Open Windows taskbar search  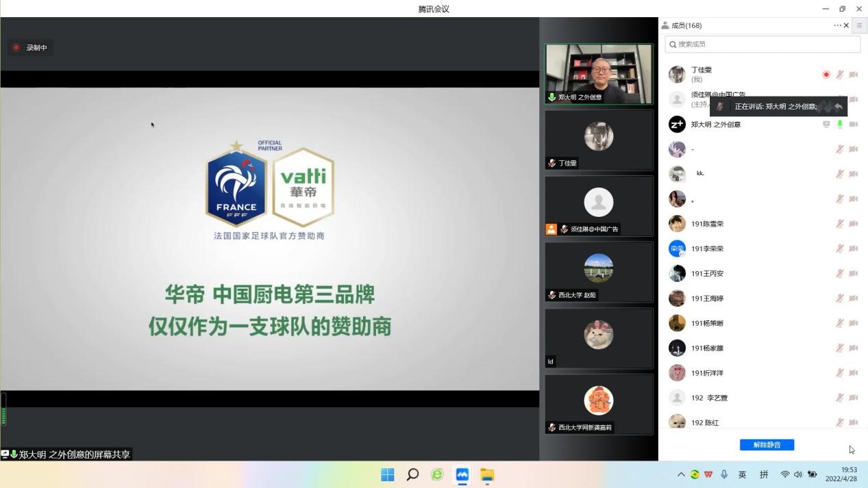pyautogui.click(x=412, y=475)
